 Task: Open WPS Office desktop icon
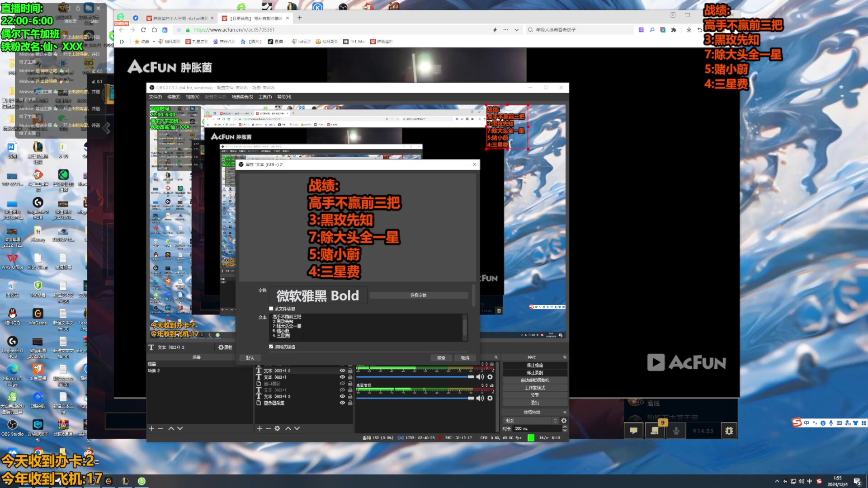click(12, 261)
